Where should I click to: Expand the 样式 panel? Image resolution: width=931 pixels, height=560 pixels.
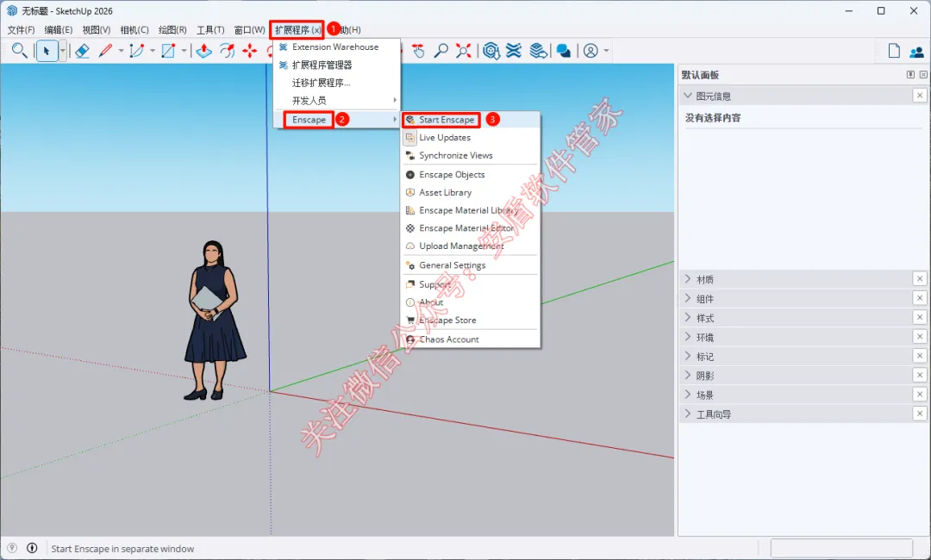688,317
